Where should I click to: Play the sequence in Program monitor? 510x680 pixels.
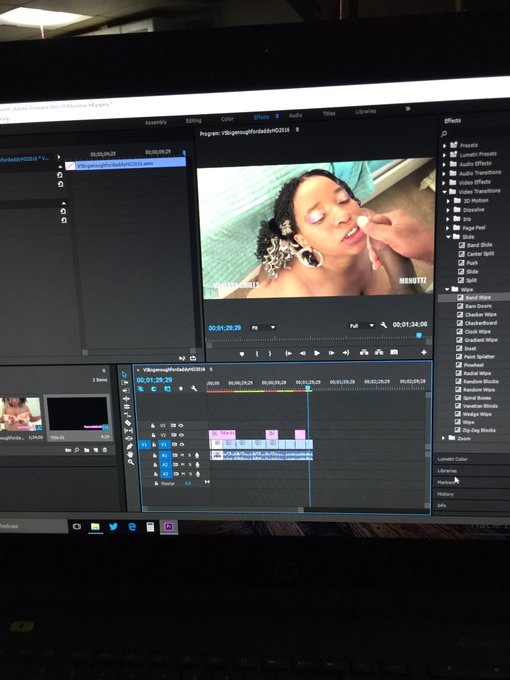click(x=317, y=353)
